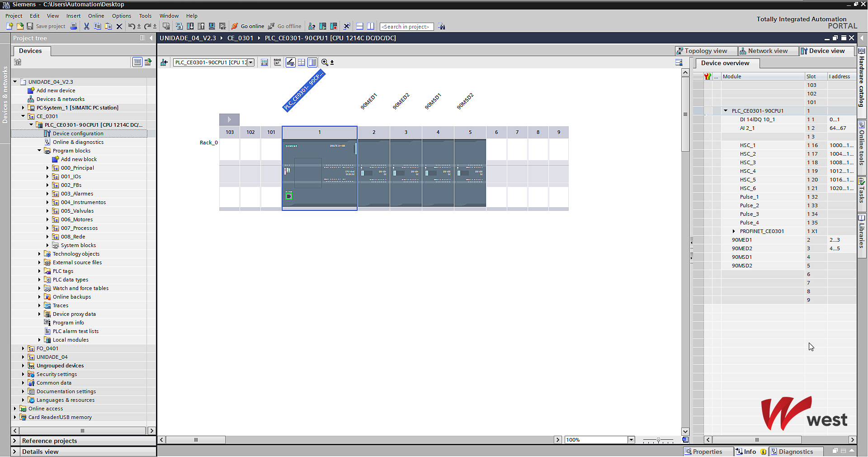Click the Go online toolbar button
868x457 pixels.
248,26
